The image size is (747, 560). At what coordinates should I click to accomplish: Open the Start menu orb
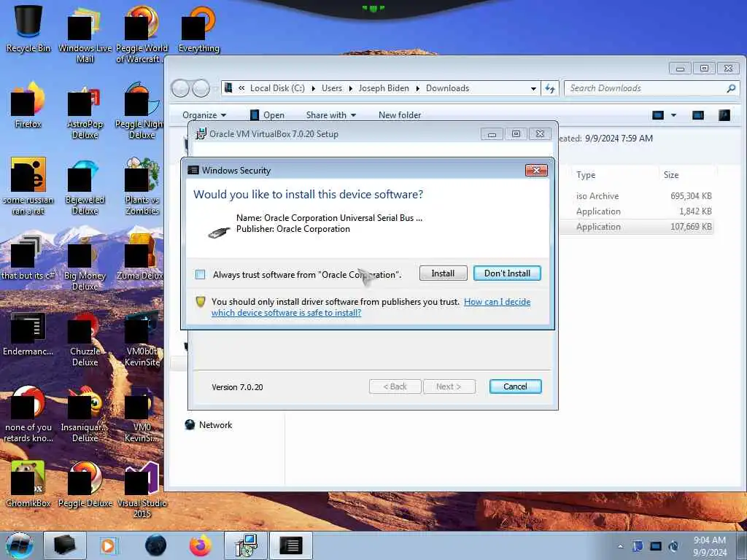point(20,545)
